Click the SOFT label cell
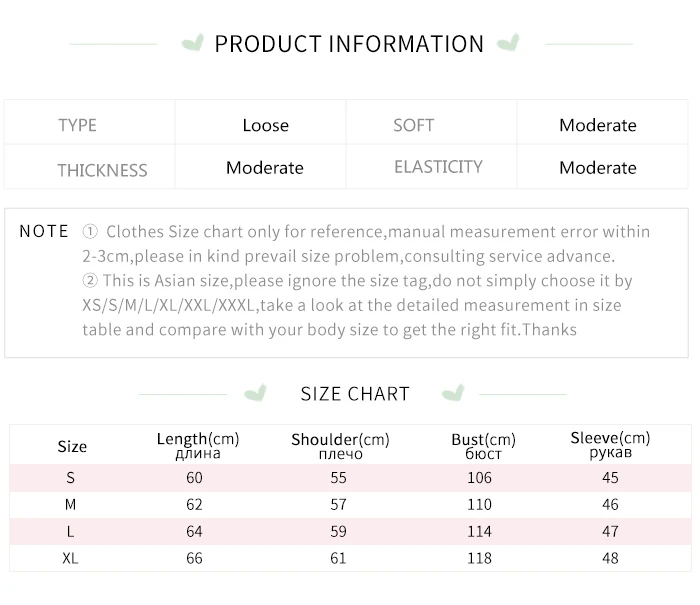The image size is (700, 605). tap(414, 125)
